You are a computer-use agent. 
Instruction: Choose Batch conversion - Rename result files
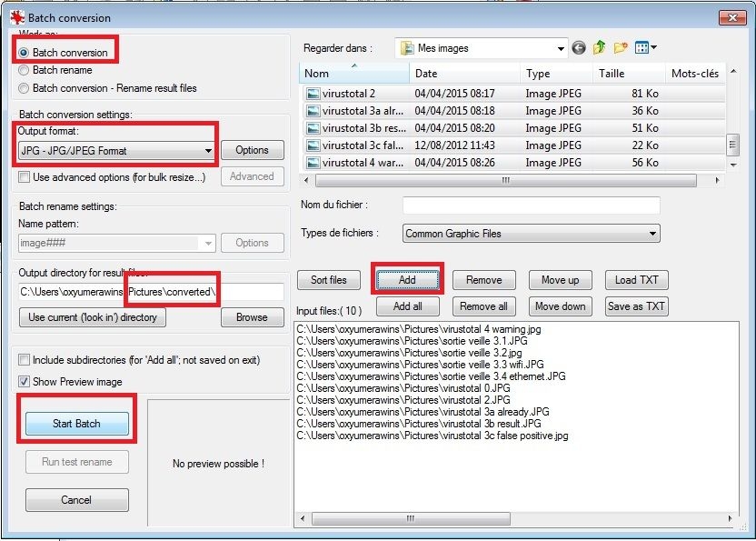[24, 88]
